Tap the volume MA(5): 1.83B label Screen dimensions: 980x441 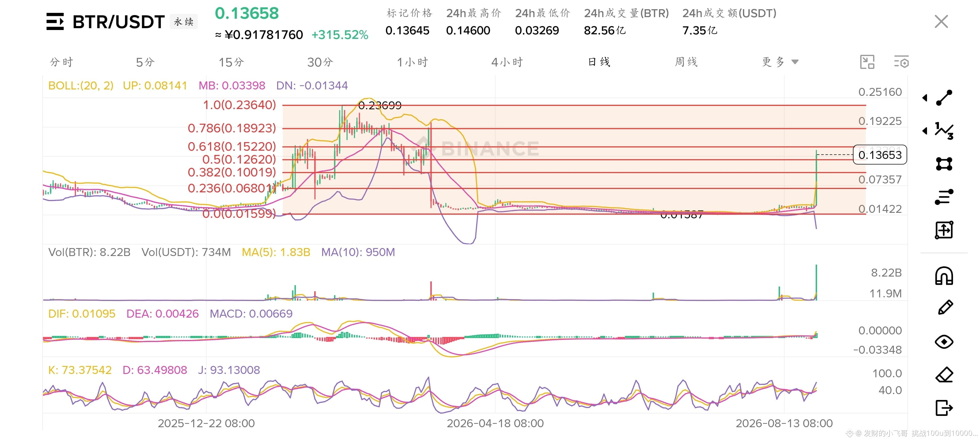[x=276, y=252]
